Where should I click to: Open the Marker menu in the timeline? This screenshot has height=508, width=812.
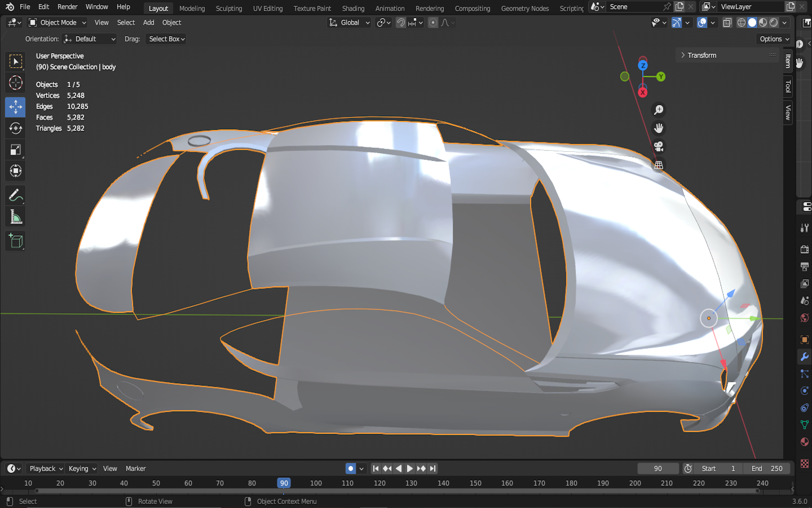[135, 468]
